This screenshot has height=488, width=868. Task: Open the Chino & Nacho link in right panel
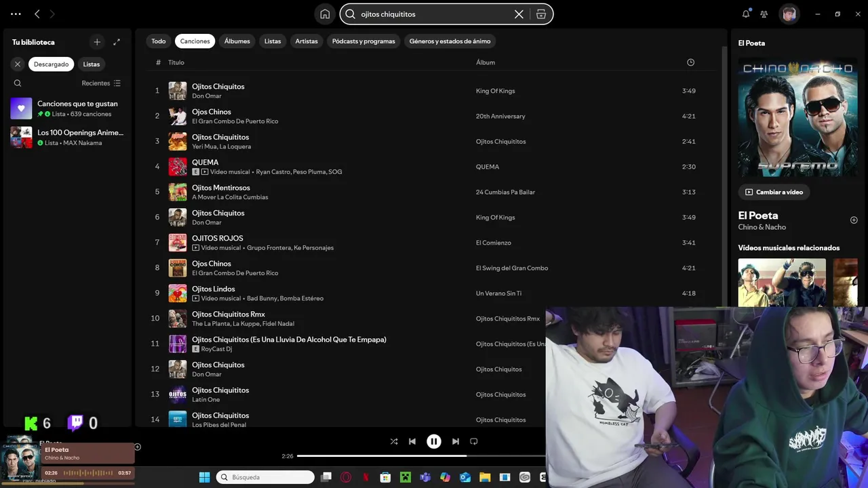tap(762, 227)
